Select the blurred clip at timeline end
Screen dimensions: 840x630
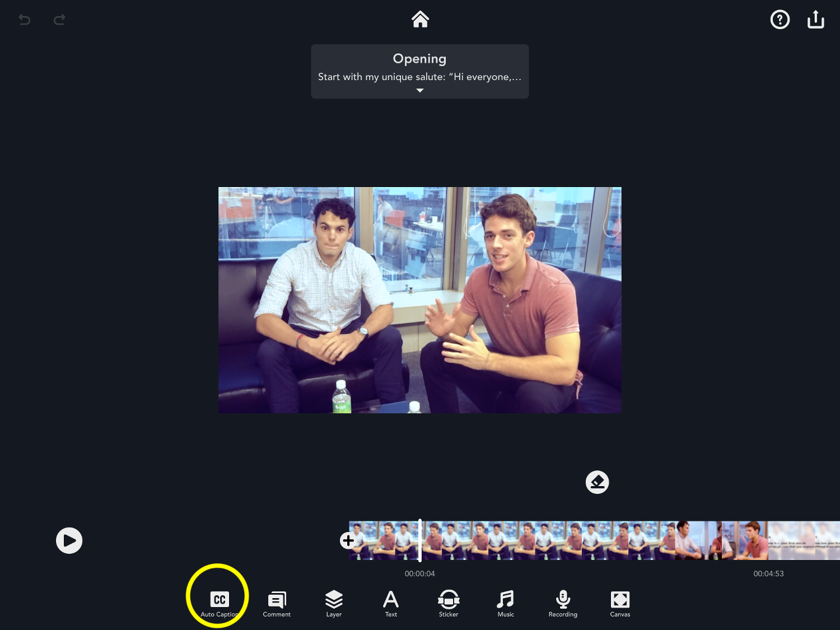coord(804,540)
